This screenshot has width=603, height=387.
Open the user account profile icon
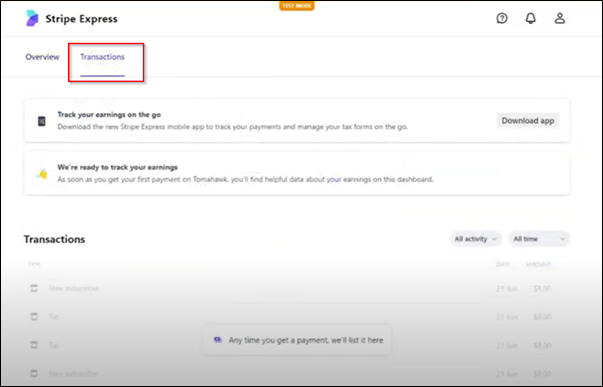(x=560, y=18)
